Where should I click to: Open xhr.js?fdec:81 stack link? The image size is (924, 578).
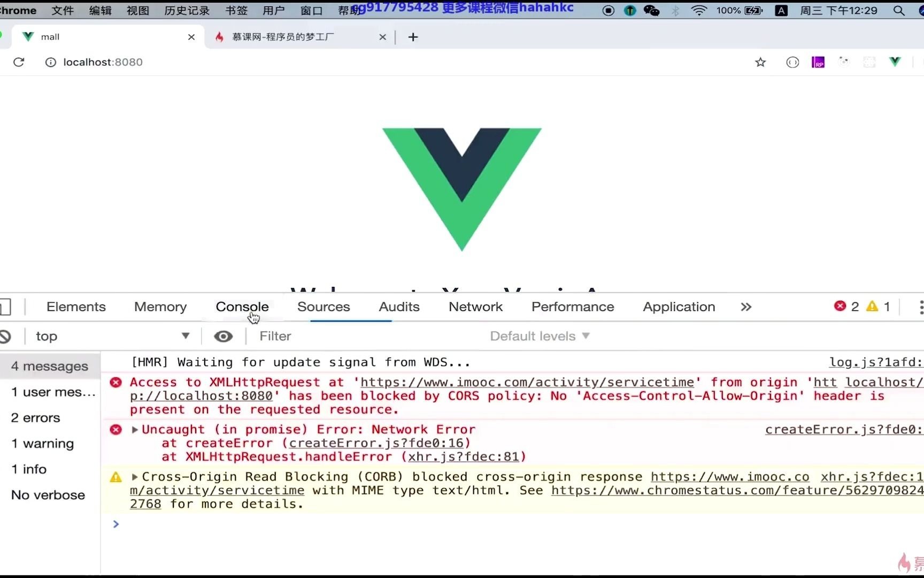click(464, 457)
